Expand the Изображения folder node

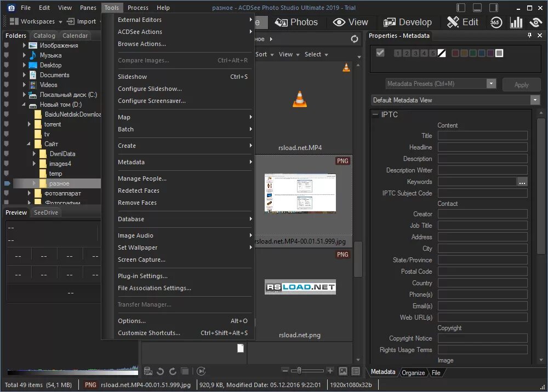(24, 45)
